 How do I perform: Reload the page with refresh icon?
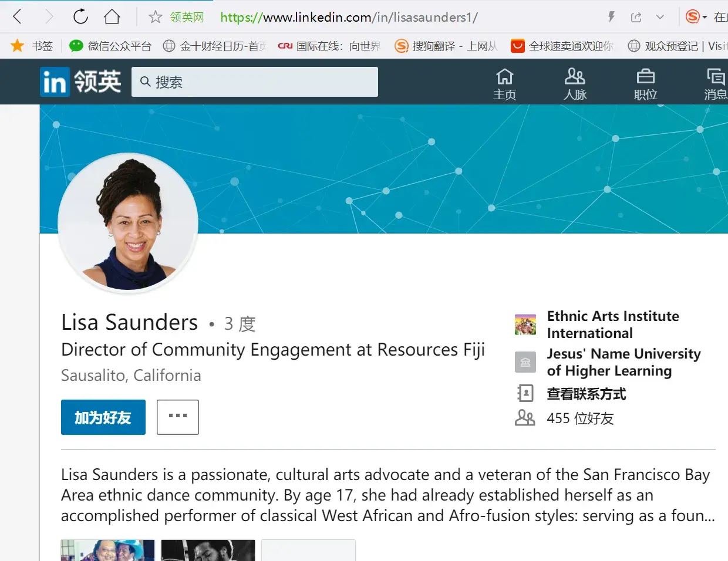click(80, 17)
